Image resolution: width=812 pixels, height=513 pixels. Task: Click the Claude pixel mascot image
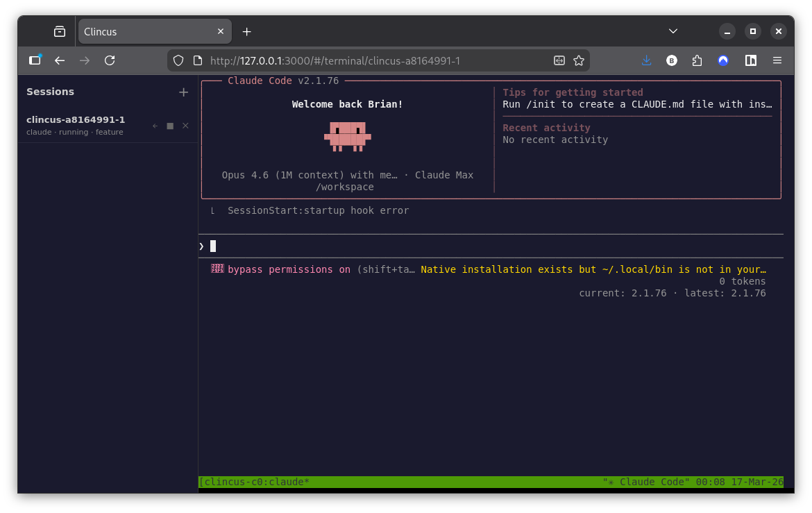[x=348, y=137]
